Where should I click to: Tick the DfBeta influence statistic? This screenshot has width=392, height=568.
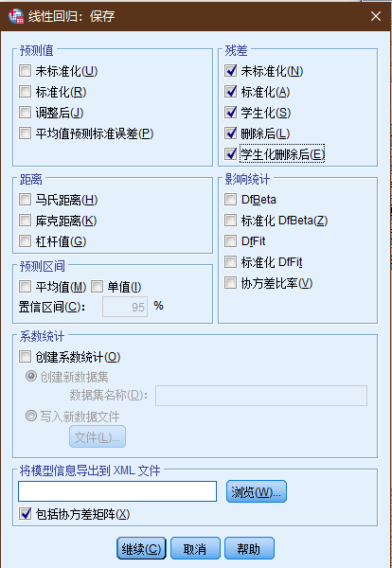click(x=230, y=199)
